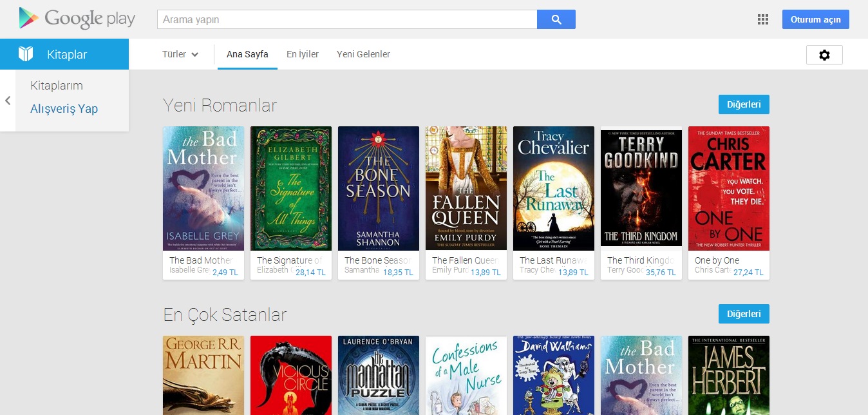This screenshot has width=868, height=415.
Task: Click the 27,24 TL price
Action: 748,273
